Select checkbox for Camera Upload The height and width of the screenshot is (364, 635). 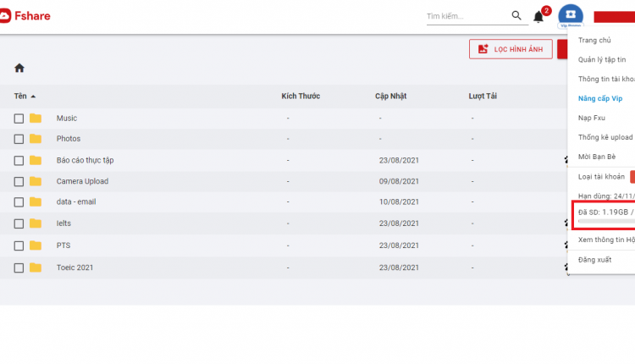pyautogui.click(x=19, y=181)
